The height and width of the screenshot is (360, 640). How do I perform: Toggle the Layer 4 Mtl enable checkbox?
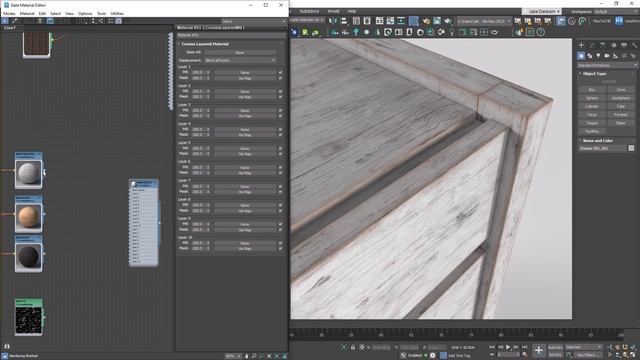pos(280,129)
